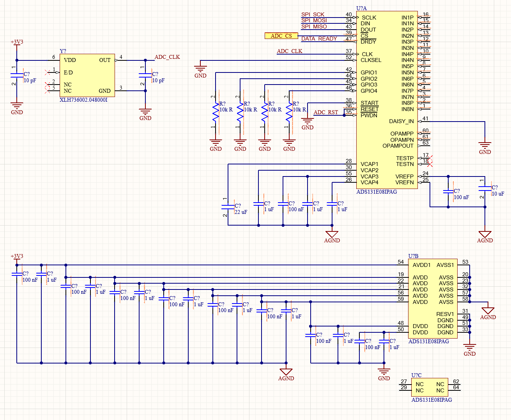Click the GND symbol wired to DAISY_IN
This screenshot has width=511, height=420.
[x=485, y=147]
